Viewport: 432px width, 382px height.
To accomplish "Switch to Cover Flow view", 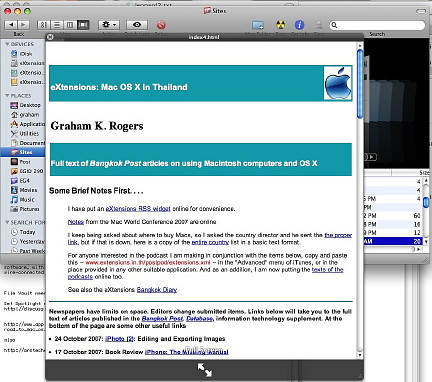I will (83, 25).
